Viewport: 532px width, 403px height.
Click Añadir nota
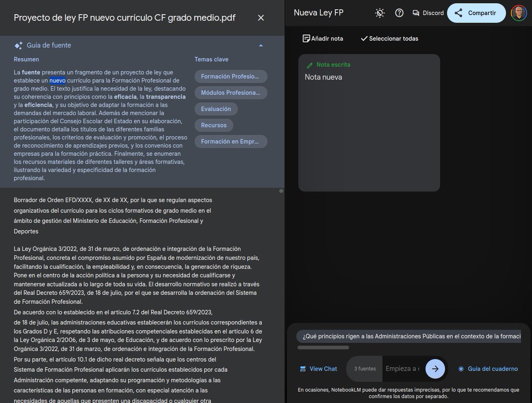click(x=323, y=39)
